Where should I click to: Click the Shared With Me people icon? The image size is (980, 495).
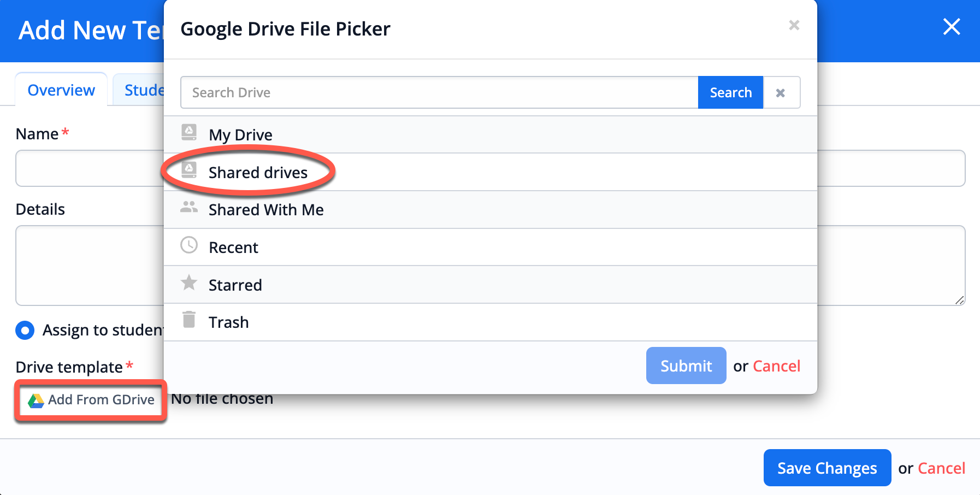point(189,207)
